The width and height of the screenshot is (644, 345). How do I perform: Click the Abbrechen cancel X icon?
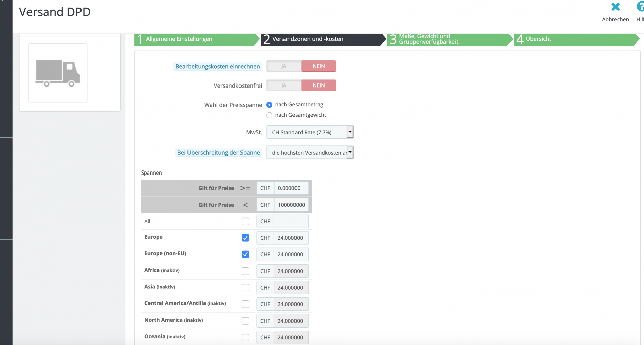615,7
